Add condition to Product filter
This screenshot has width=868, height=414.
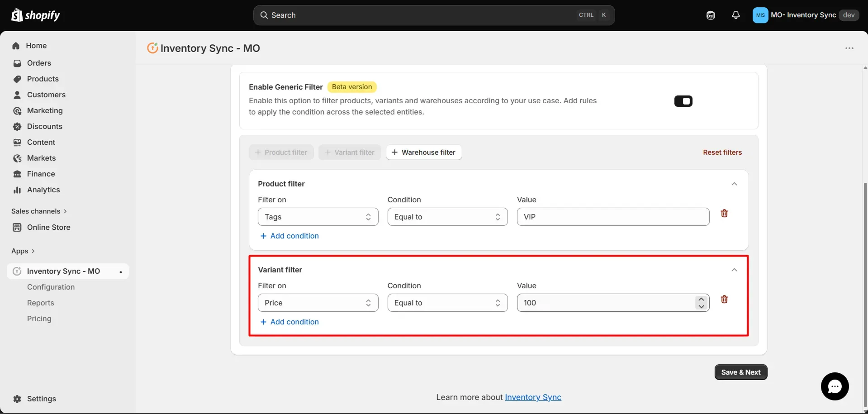click(289, 236)
